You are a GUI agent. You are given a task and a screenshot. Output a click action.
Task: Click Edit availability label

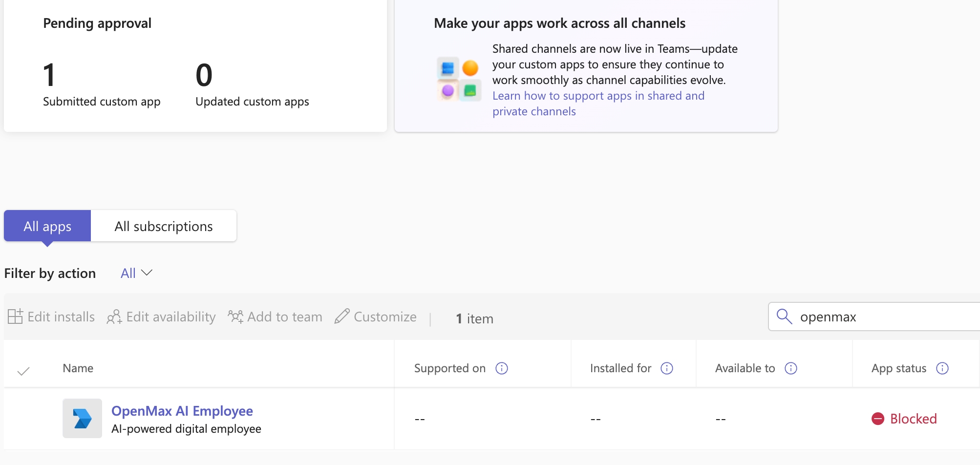tap(171, 317)
